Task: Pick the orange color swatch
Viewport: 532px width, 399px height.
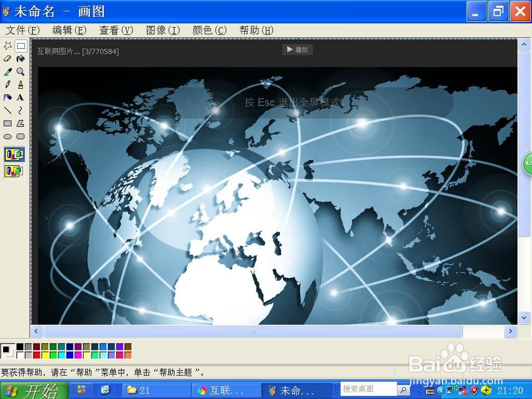Action: click(128, 355)
